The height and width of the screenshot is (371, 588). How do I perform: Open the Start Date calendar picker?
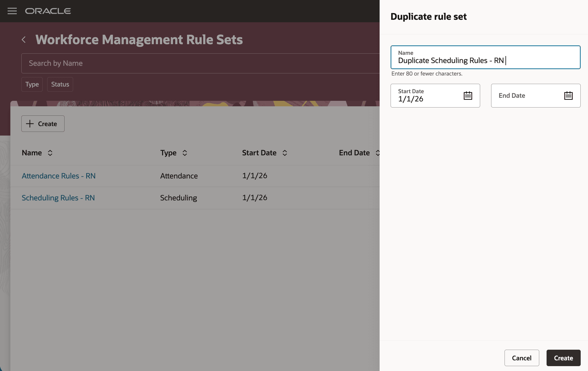(467, 95)
